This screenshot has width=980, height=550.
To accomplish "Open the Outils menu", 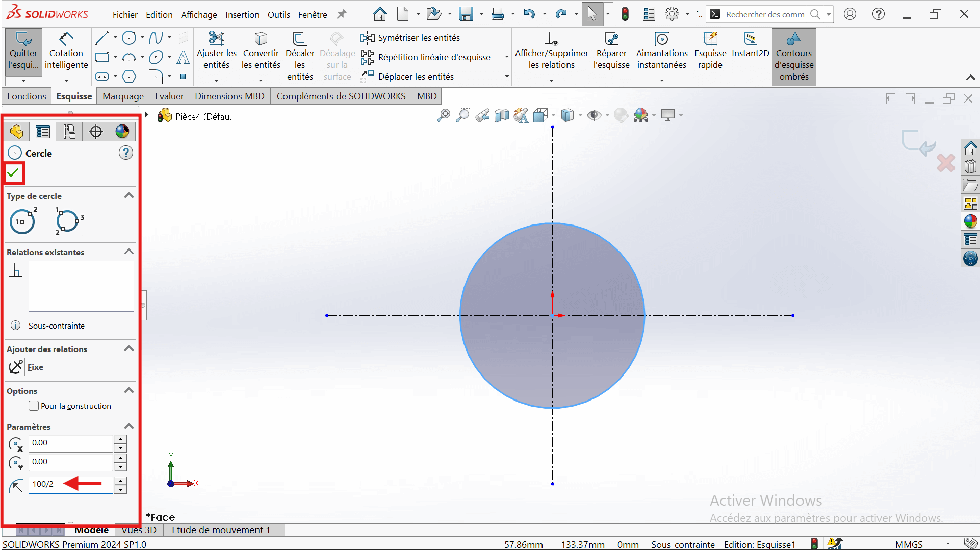I will tap(278, 15).
